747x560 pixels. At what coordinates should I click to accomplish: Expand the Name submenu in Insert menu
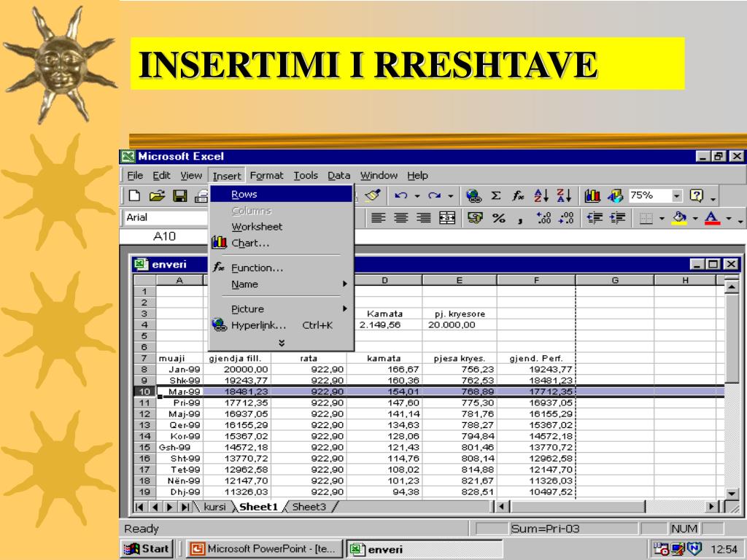point(344,284)
